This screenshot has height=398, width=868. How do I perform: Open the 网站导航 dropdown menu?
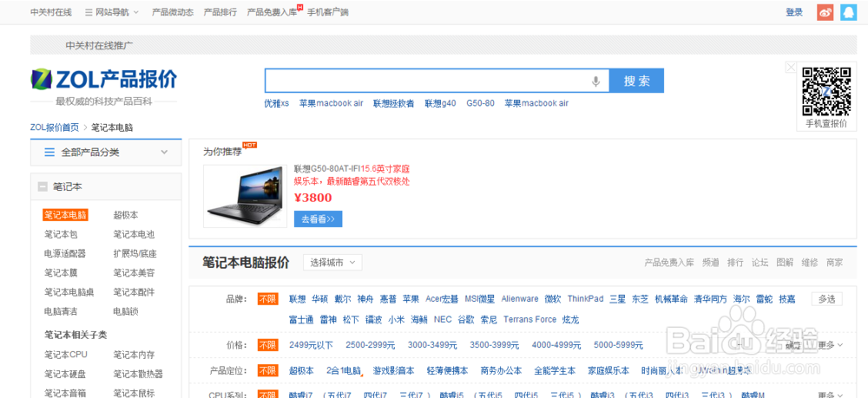[x=112, y=12]
